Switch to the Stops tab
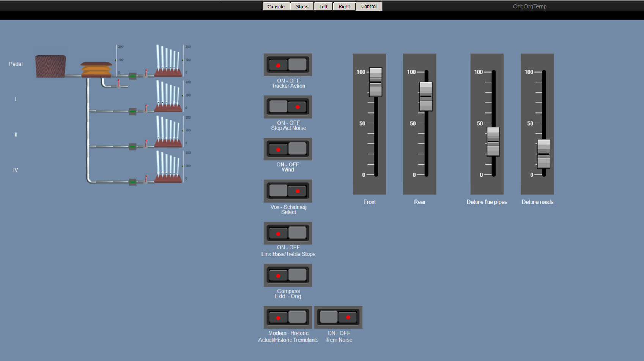This screenshot has width=644, height=361. click(302, 6)
